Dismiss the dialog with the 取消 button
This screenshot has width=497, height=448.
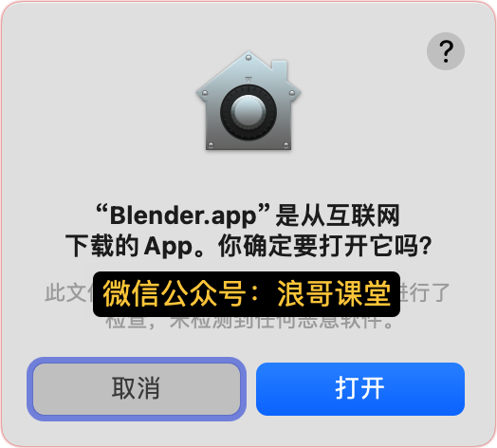[137, 389]
